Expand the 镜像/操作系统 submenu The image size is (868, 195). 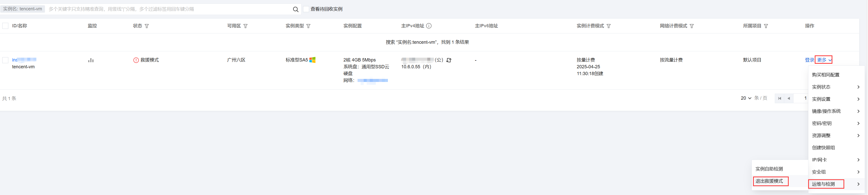coord(836,111)
